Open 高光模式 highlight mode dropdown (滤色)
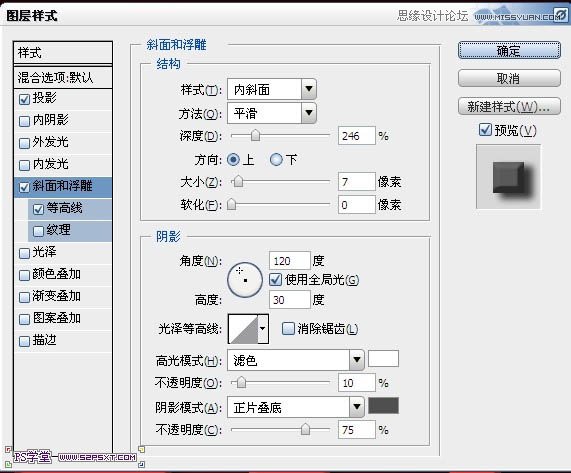This screenshot has height=473, width=571. pyautogui.click(x=295, y=360)
